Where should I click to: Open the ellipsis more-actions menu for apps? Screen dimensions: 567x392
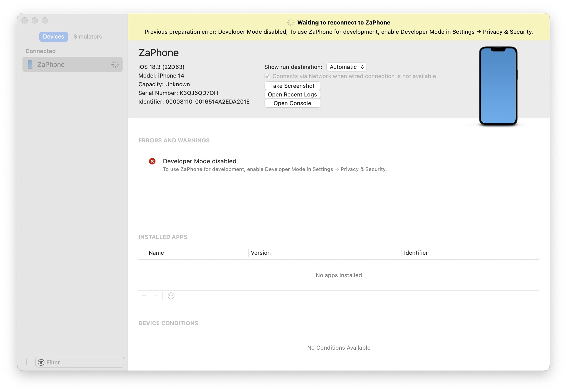[x=171, y=296]
